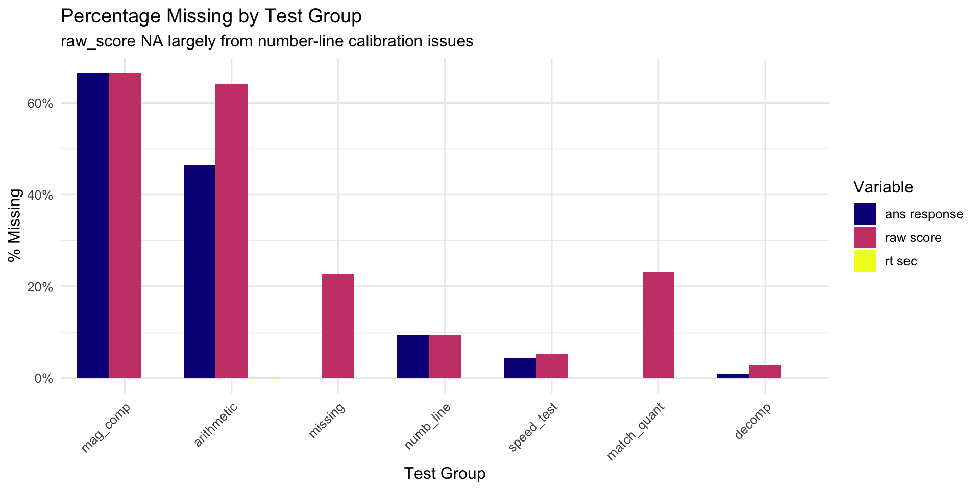The image size is (980, 490).
Task: Click the Test Group x-axis title
Action: point(445,474)
